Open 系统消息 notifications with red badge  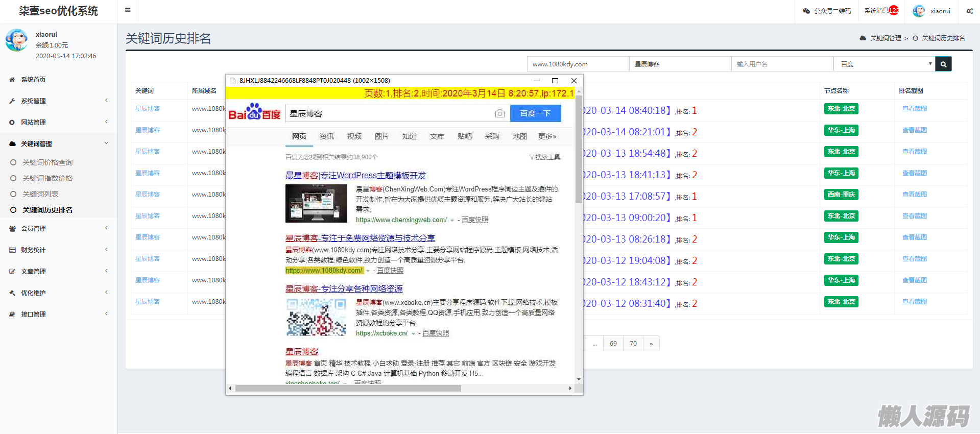[881, 11]
